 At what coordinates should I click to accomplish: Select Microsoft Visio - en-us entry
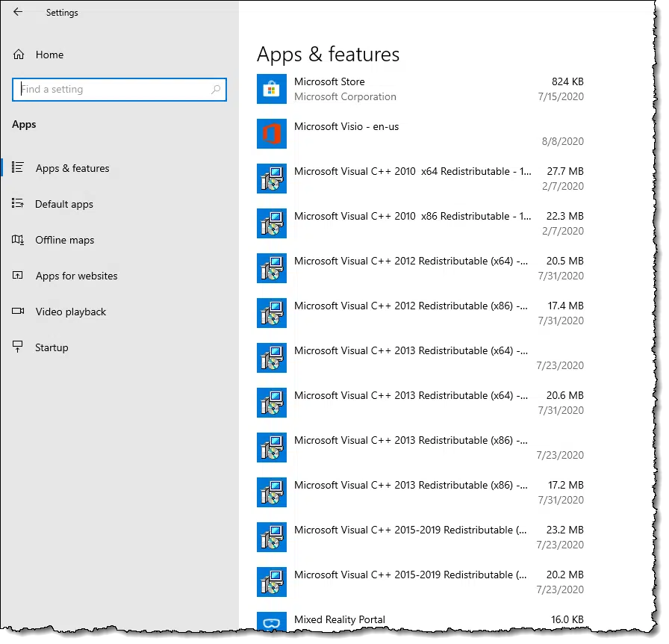coord(420,134)
